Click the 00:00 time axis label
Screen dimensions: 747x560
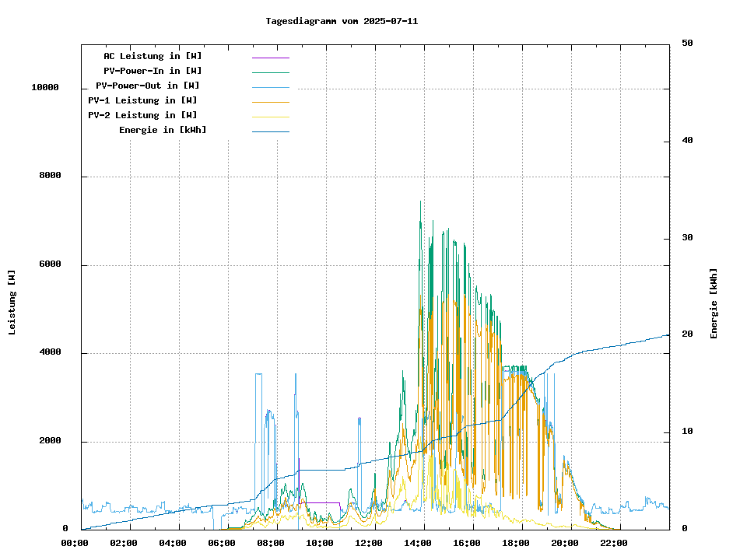tap(74, 542)
